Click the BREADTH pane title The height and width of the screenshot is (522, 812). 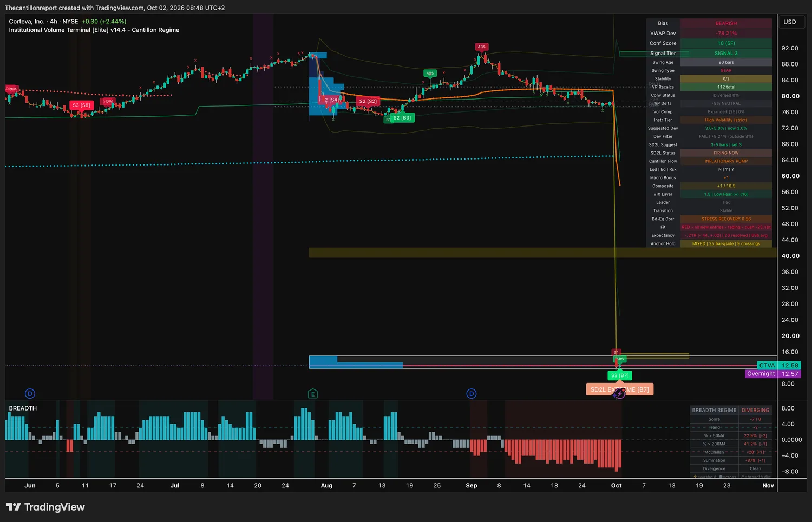point(23,408)
